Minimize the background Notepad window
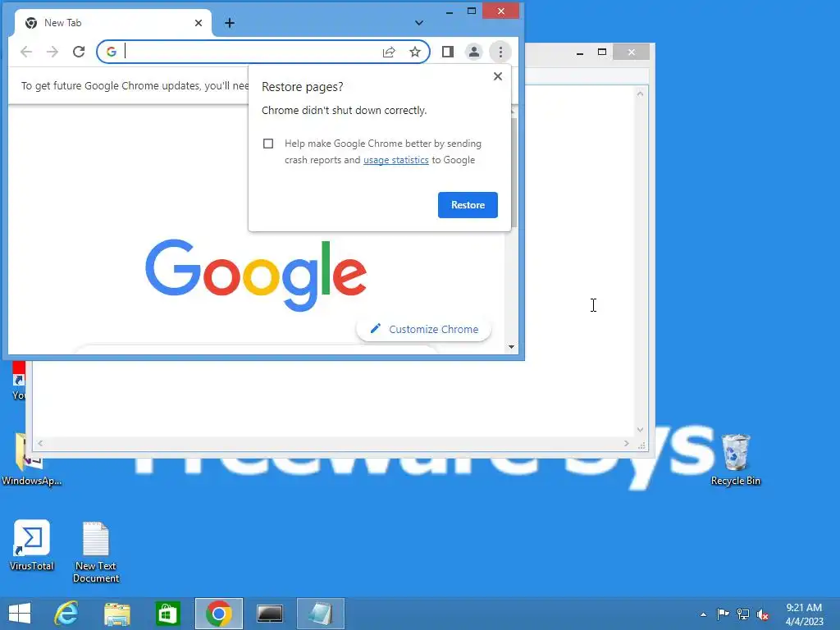This screenshot has height=630, width=840. (x=580, y=52)
